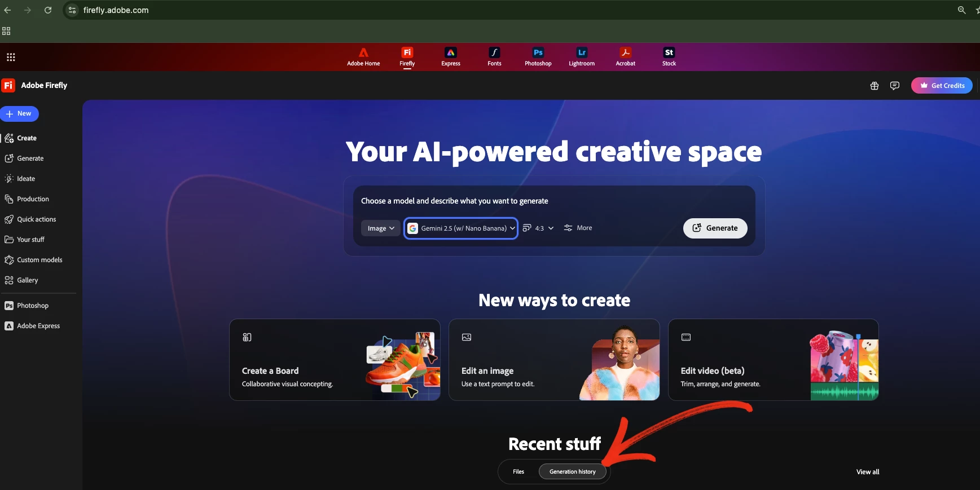Open Acrobat from top app bar
The height and width of the screenshot is (490, 980).
pyautogui.click(x=625, y=57)
